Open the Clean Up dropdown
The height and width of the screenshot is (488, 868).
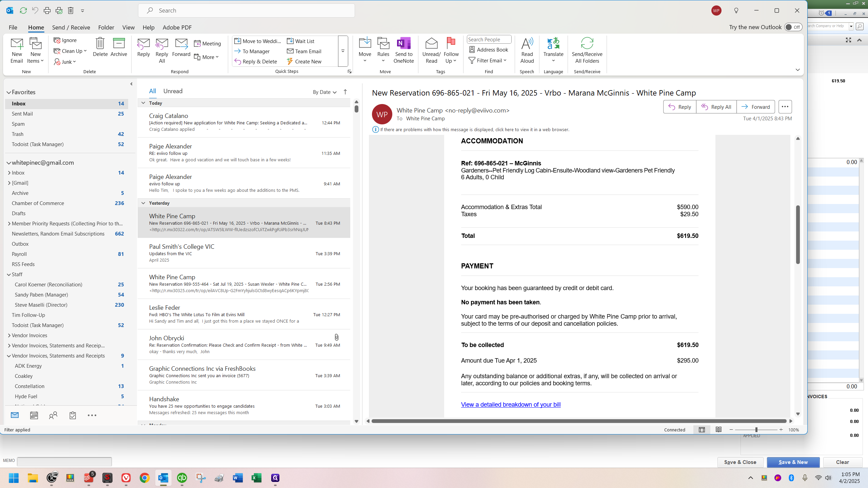coord(70,51)
